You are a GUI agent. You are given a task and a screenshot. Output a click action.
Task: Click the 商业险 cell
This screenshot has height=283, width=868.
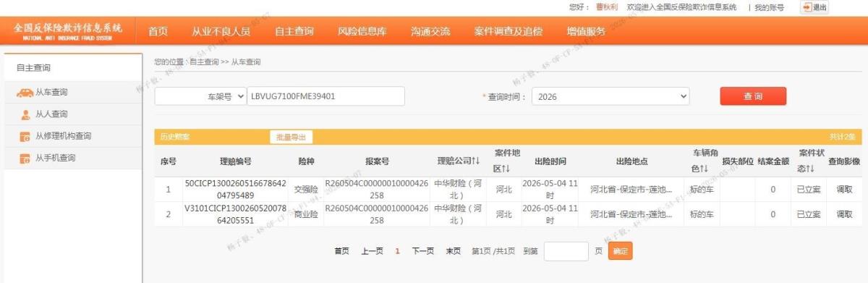[306, 214]
